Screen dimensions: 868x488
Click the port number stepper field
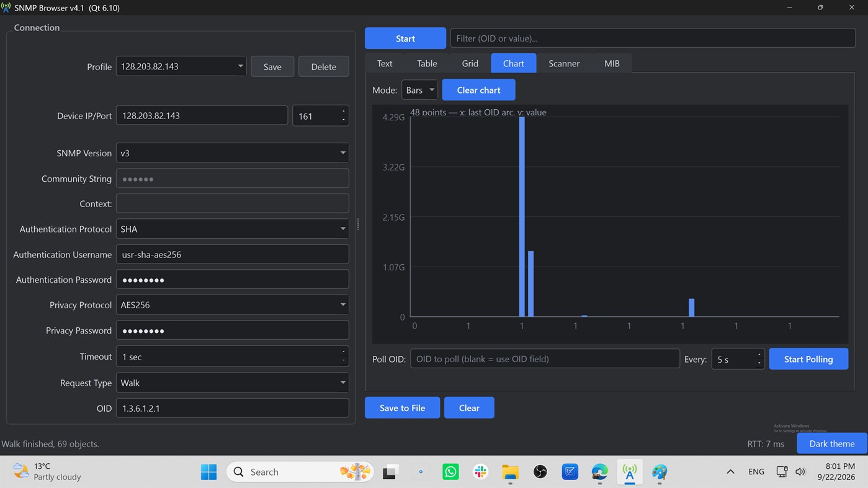[320, 116]
